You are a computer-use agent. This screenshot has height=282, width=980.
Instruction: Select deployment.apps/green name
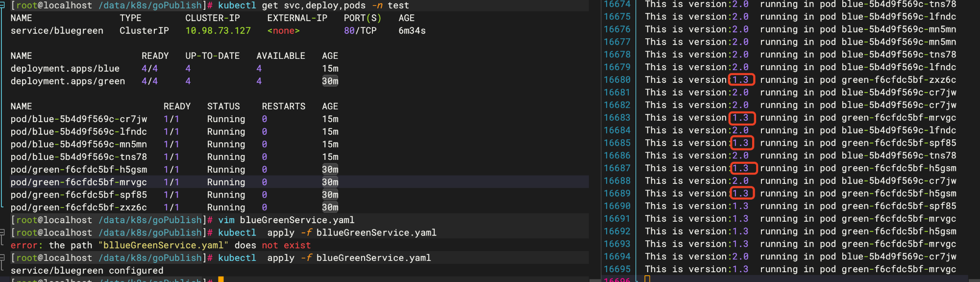(x=68, y=81)
